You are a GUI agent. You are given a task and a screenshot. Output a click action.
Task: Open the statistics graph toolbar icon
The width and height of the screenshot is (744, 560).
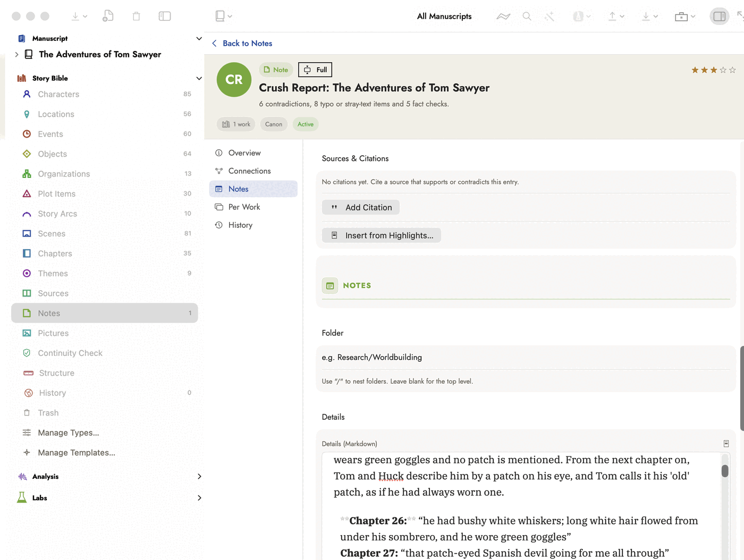pyautogui.click(x=503, y=16)
